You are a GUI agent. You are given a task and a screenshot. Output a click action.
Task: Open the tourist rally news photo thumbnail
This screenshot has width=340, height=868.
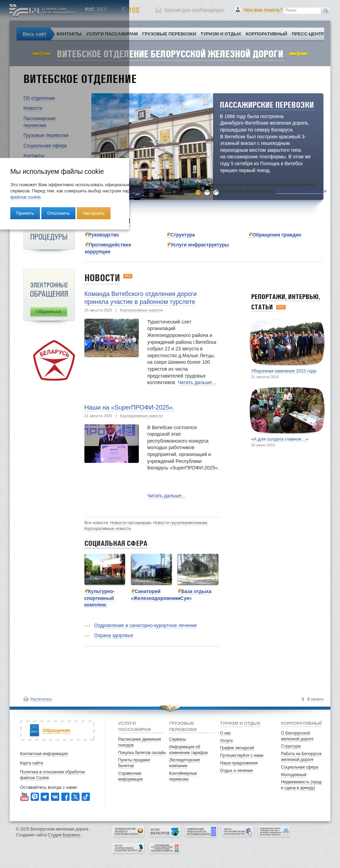tap(112, 338)
